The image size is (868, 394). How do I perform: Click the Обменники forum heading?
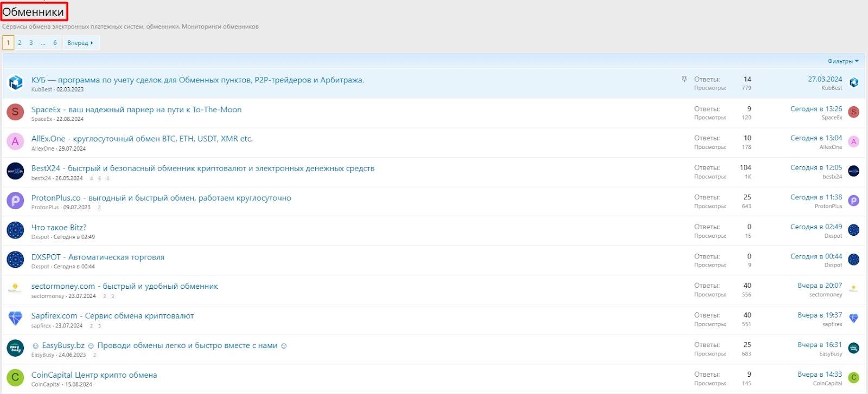point(34,12)
